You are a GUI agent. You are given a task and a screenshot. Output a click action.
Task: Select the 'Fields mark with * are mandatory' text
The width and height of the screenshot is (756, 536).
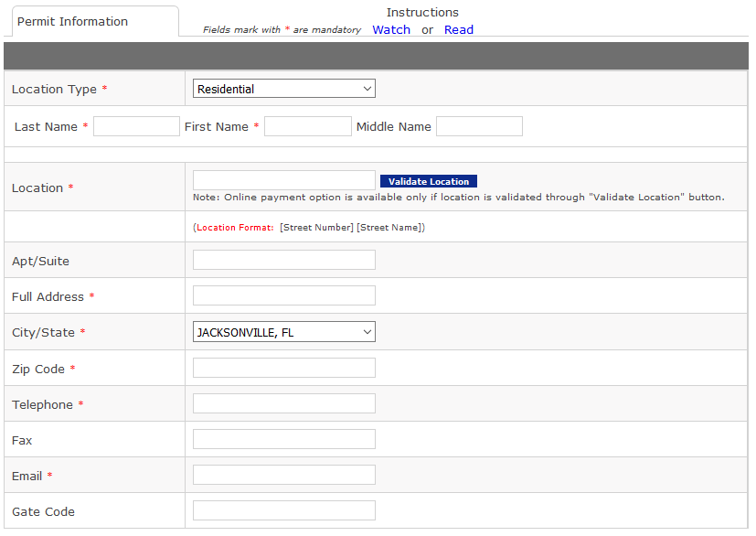282,30
